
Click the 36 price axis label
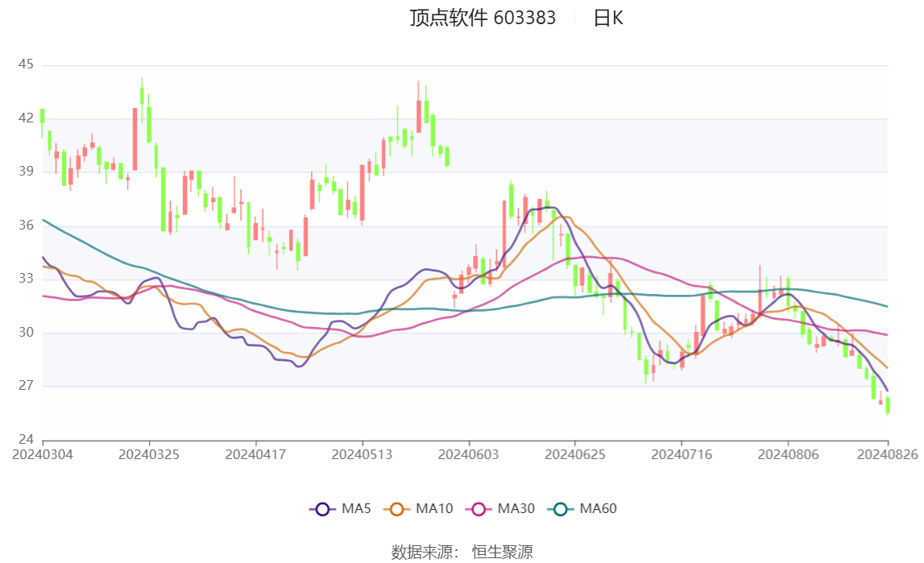click(26, 225)
